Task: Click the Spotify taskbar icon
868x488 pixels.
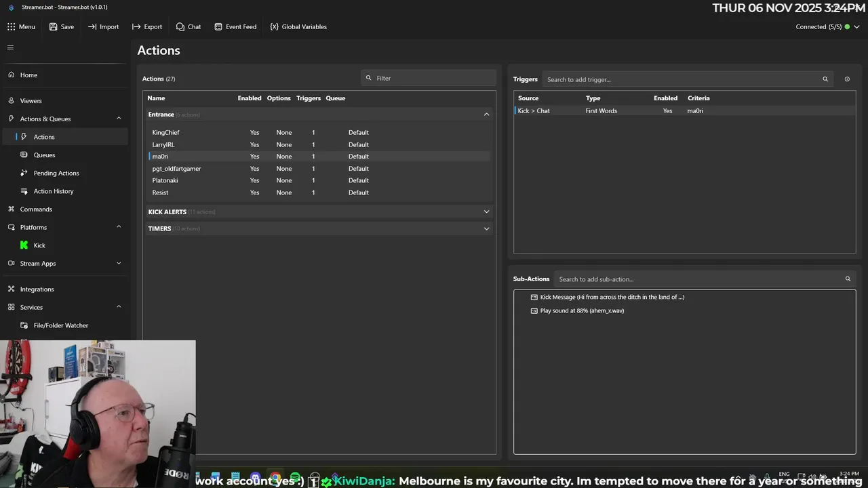Action: (295, 478)
